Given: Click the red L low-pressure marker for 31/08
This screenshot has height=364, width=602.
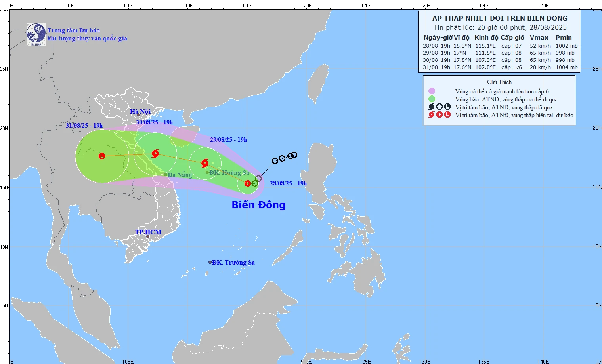Looking at the screenshot, I should pyautogui.click(x=102, y=156).
